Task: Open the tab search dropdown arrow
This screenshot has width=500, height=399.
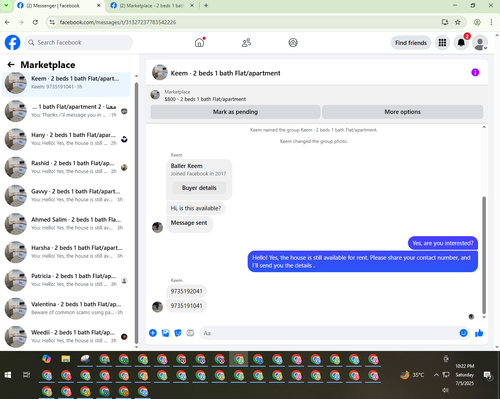Action: [x=6, y=5]
